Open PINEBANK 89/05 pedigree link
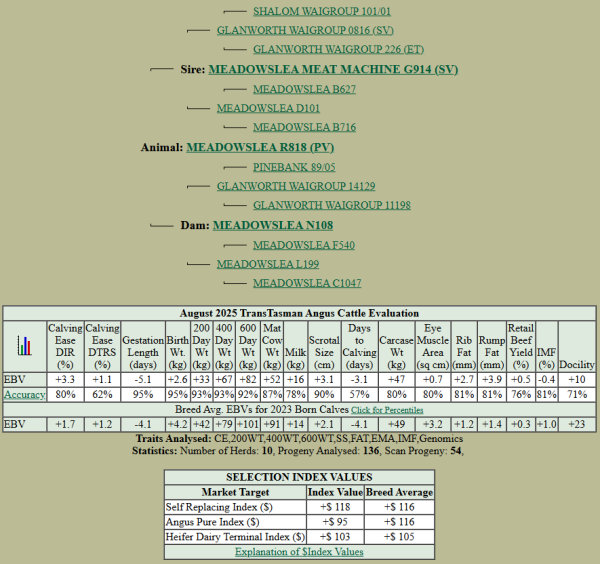Screen dimensions: 600x564 pos(294,167)
